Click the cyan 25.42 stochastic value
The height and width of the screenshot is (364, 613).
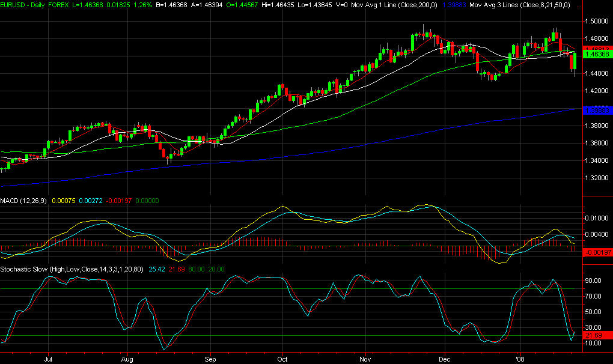tap(157, 270)
